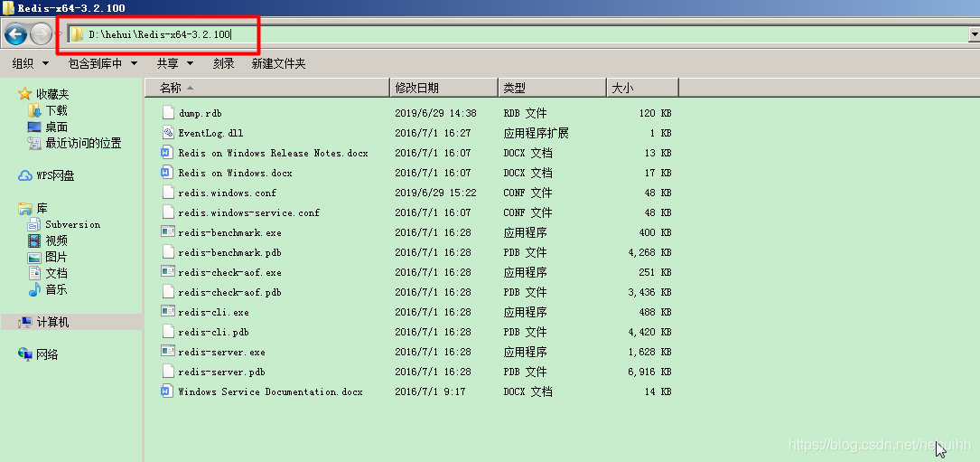
Task: Select Redis on Windows Release Notes.docx icon
Action: [167, 153]
